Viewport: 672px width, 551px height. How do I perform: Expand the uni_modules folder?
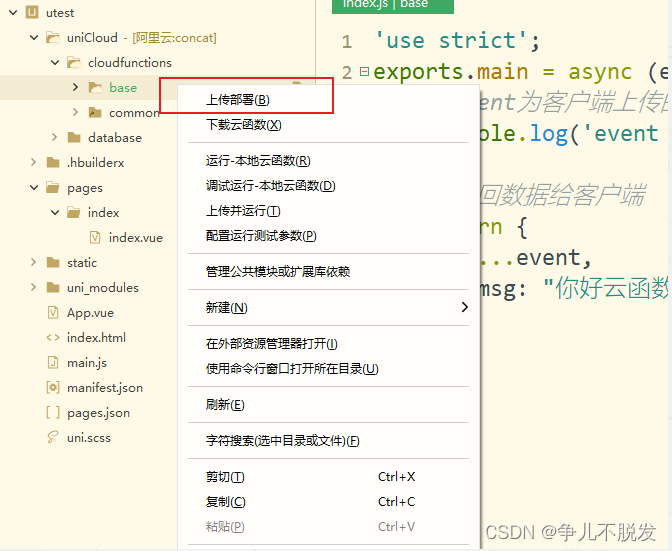[33, 287]
